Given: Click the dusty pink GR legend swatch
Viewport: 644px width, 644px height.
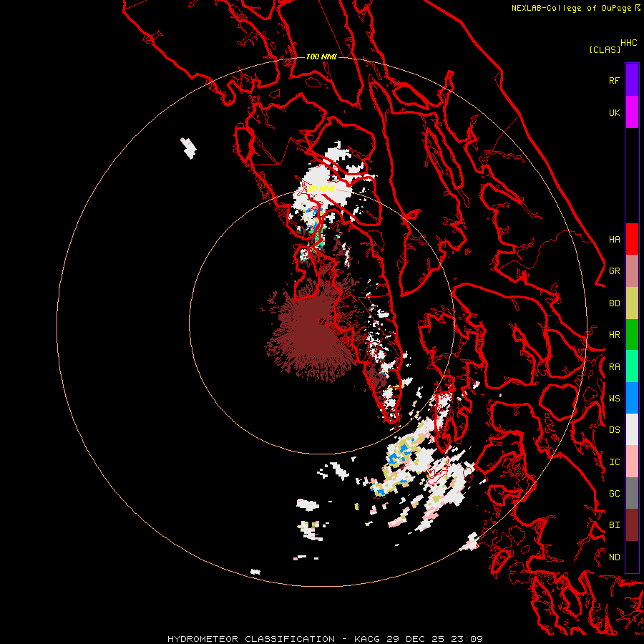Looking at the screenshot, I should point(632,271).
